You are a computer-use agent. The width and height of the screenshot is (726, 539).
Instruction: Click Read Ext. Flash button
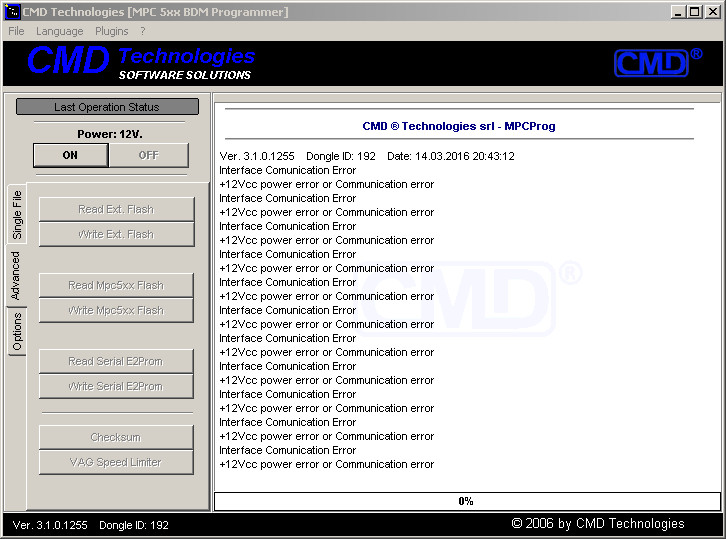[x=116, y=209]
